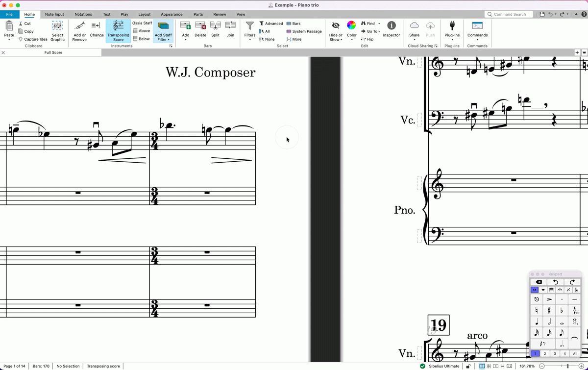Click the Delete bars icon
The height and width of the screenshot is (370, 588).
[200, 25]
